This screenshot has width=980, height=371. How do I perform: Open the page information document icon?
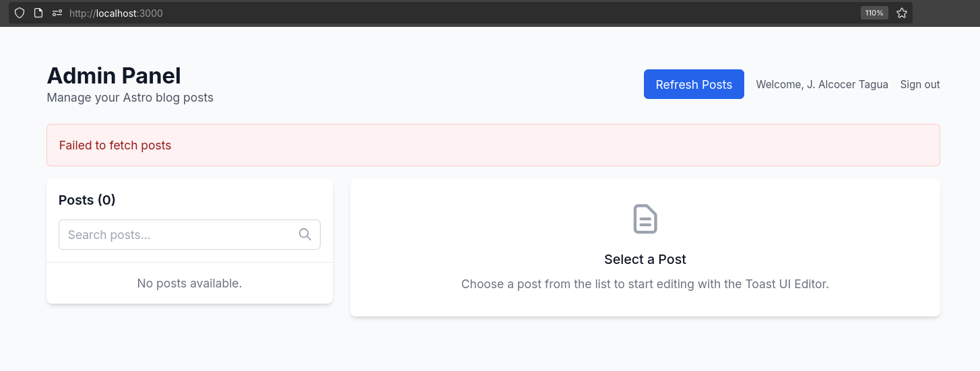click(x=38, y=13)
